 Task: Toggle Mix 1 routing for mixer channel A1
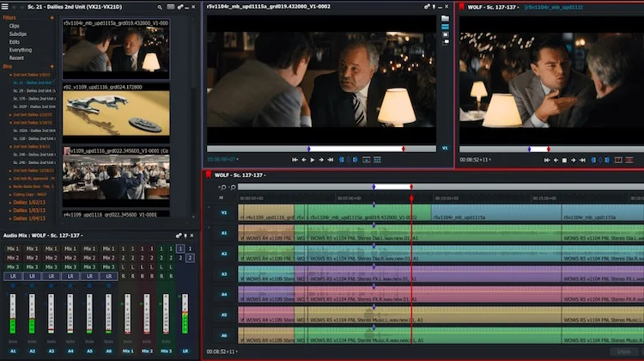tap(13, 248)
